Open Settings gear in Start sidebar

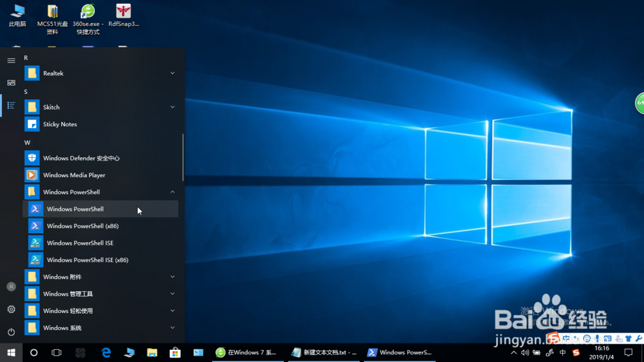(11, 309)
